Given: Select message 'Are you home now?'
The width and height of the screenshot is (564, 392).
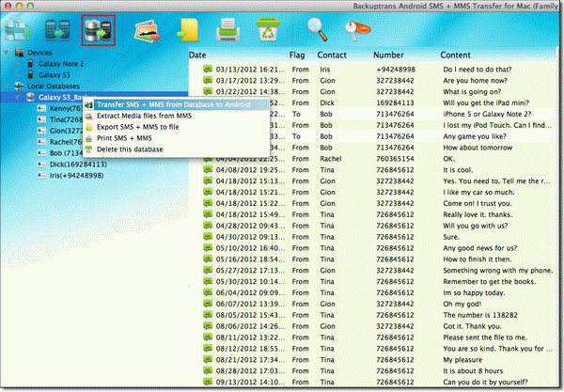Looking at the screenshot, I should [x=475, y=81].
